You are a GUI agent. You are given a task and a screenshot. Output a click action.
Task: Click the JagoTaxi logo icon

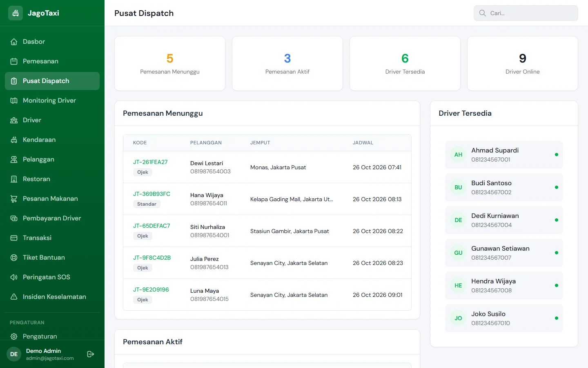click(x=16, y=13)
